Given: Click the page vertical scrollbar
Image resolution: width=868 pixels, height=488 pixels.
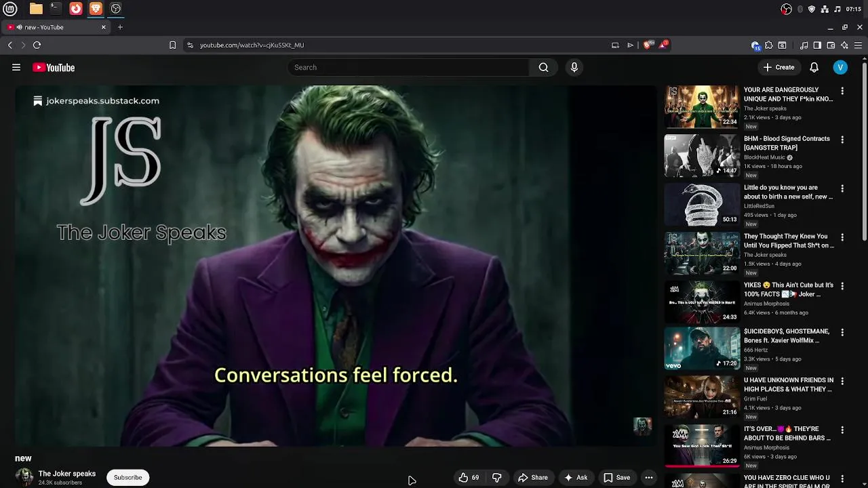Looking at the screenshot, I should click(864, 150).
